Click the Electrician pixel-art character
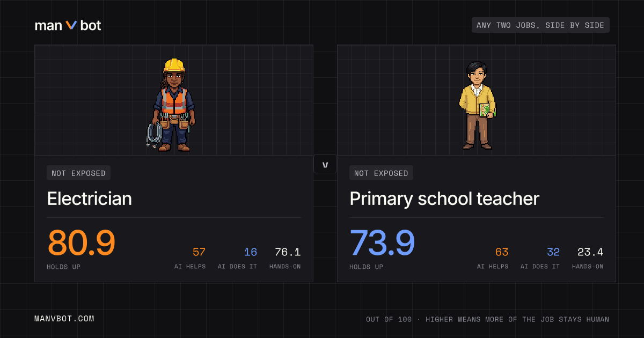Viewport: 644px width, 338px height. [x=171, y=105]
